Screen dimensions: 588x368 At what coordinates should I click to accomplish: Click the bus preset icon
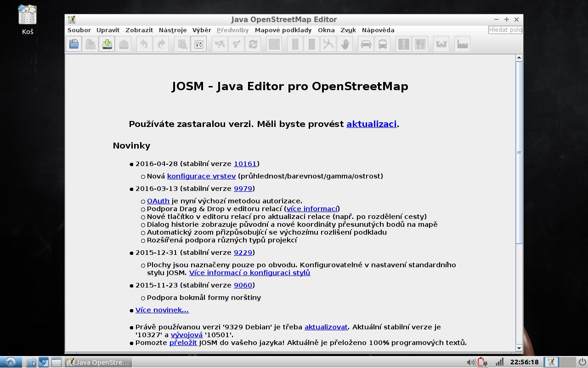[x=382, y=44]
